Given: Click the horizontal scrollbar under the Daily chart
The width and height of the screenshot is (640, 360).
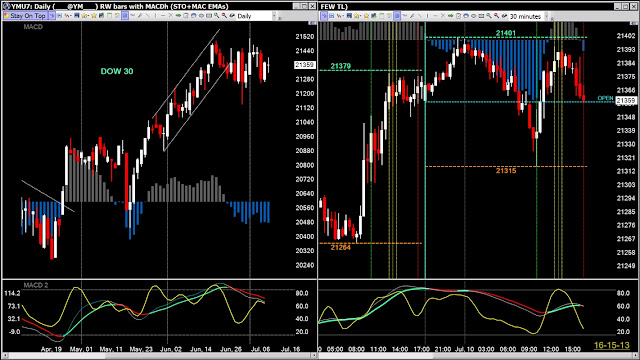Looking at the screenshot, I should (159, 356).
